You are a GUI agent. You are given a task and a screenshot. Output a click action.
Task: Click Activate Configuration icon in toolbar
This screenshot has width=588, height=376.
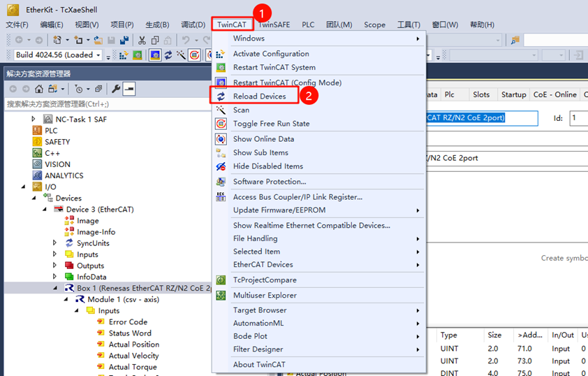[124, 55]
